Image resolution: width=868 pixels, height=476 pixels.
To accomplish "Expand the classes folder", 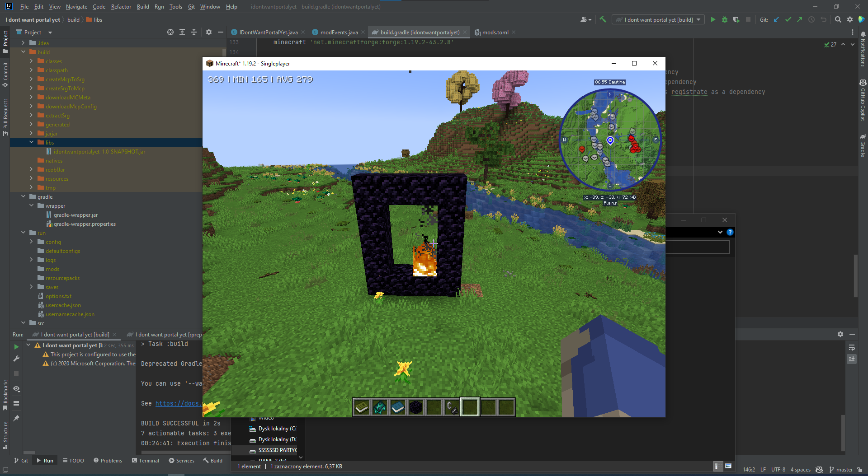I will (31, 61).
